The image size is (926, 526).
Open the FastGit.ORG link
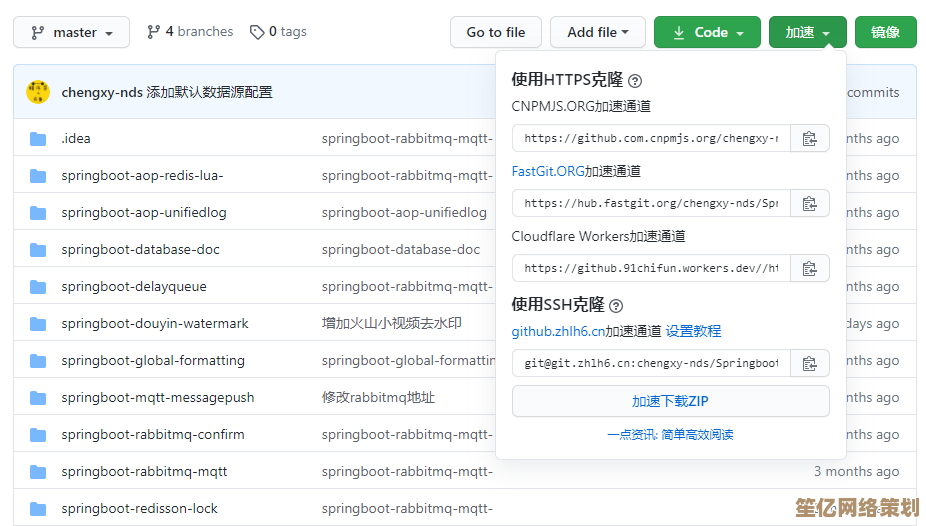pos(547,171)
